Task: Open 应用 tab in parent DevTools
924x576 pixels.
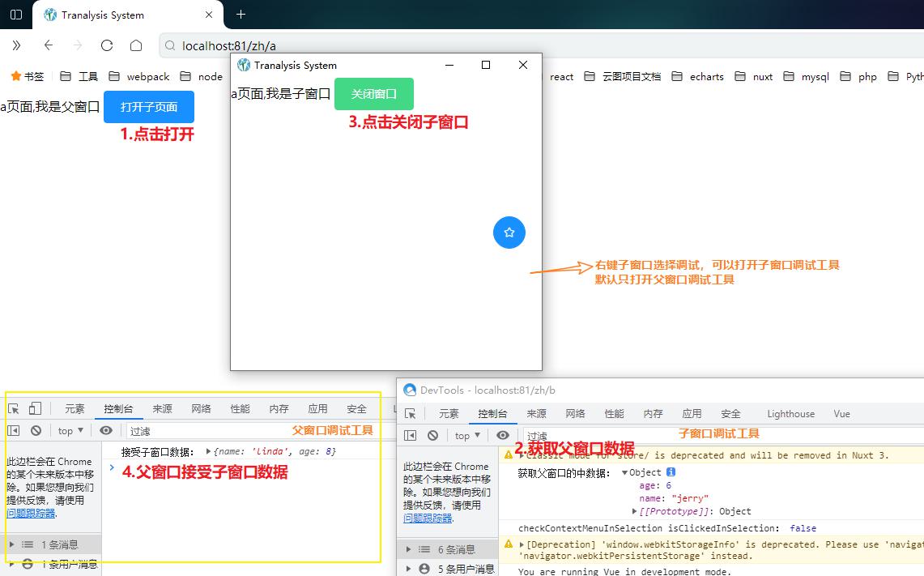Action: 317,408
